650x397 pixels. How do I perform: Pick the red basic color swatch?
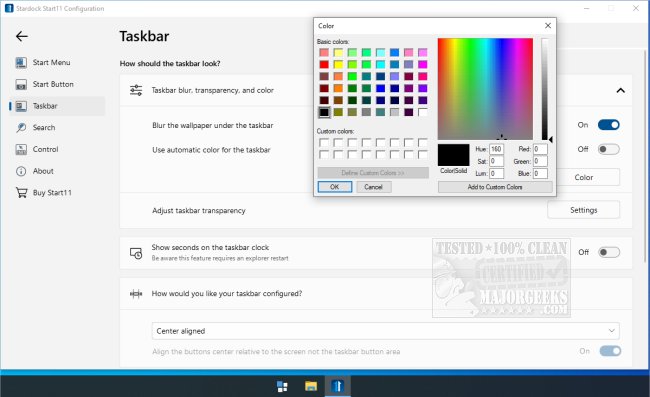click(x=324, y=64)
